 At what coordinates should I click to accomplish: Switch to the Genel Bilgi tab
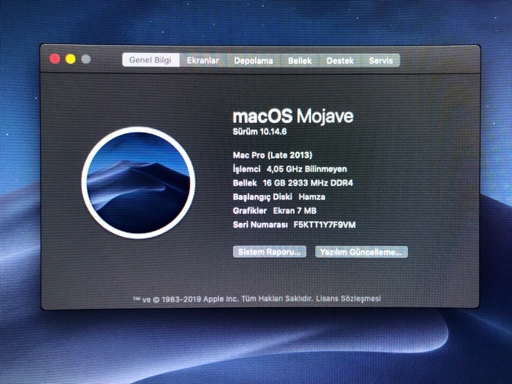[x=151, y=60]
